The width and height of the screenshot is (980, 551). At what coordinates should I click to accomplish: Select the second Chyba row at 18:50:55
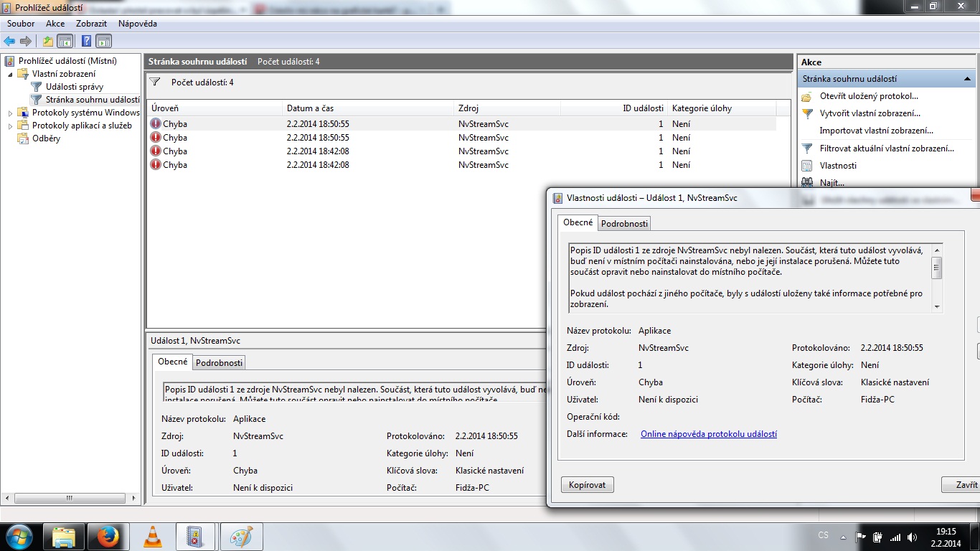[461, 138]
